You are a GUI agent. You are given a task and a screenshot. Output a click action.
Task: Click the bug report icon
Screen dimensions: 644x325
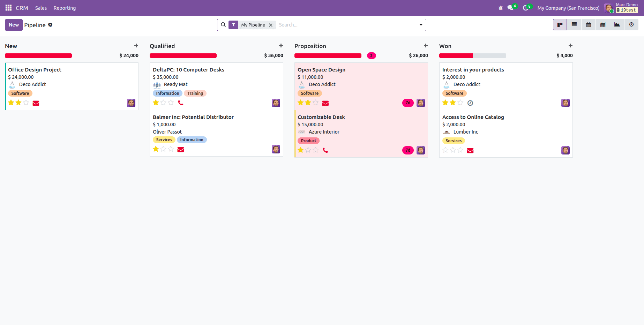pyautogui.click(x=501, y=8)
